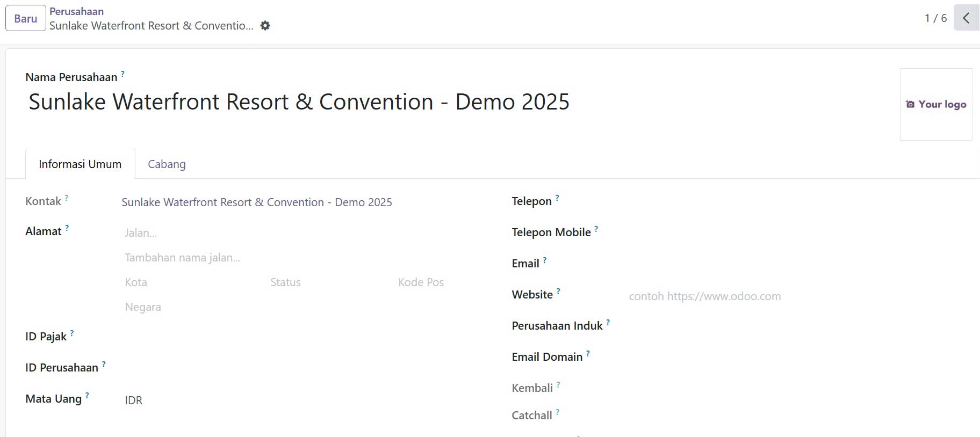Focus the Kota field
The height and width of the screenshot is (437, 980).
192,282
